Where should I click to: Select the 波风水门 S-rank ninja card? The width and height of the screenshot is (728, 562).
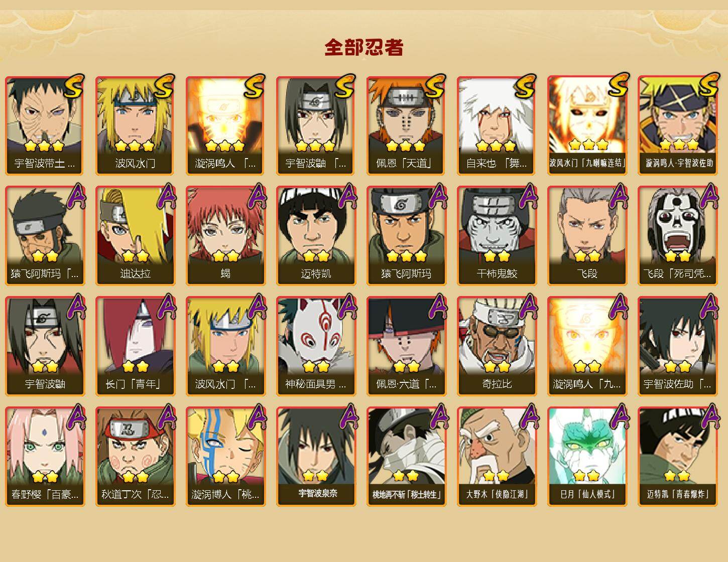pyautogui.click(x=135, y=125)
